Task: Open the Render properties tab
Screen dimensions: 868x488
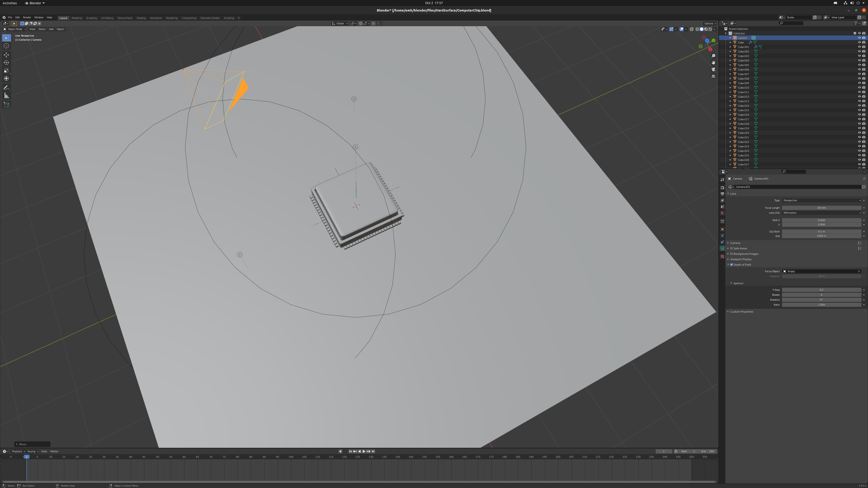Action: tap(722, 188)
